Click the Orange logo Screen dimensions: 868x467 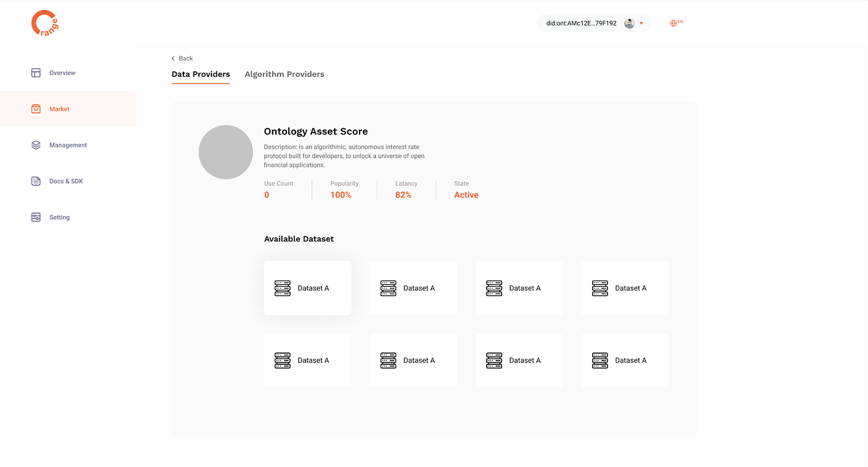click(x=45, y=23)
